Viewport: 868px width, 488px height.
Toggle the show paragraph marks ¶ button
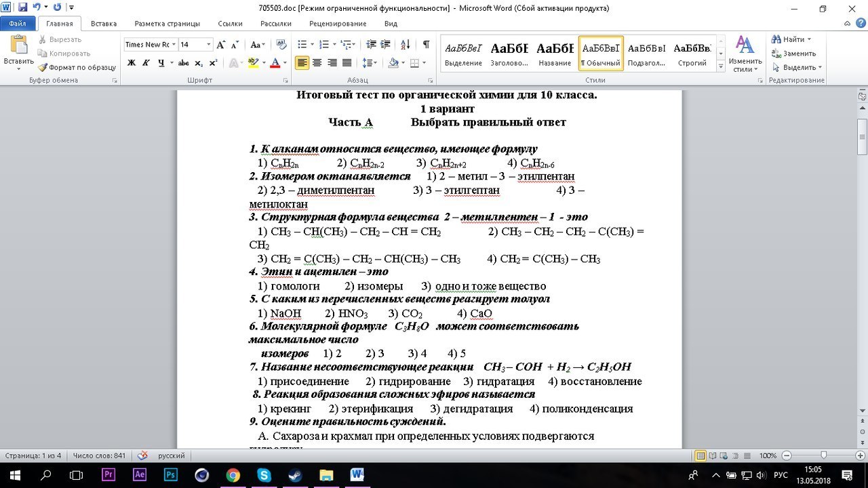point(426,45)
